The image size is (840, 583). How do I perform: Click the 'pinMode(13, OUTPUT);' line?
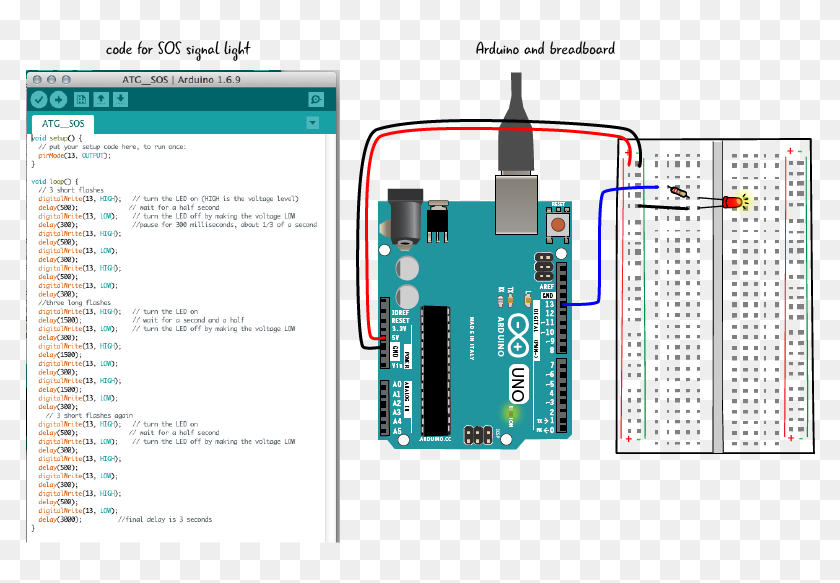[74, 155]
